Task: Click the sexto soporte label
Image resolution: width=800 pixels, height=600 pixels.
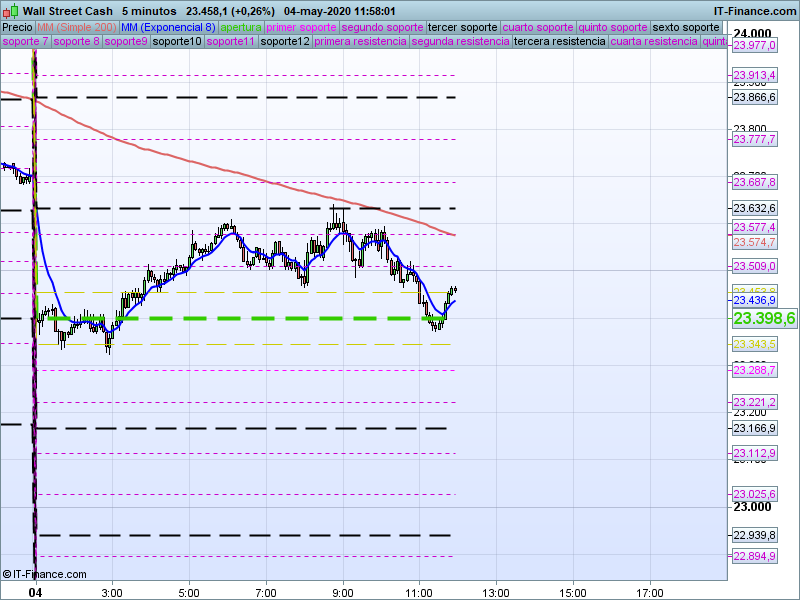Action: tap(687, 27)
